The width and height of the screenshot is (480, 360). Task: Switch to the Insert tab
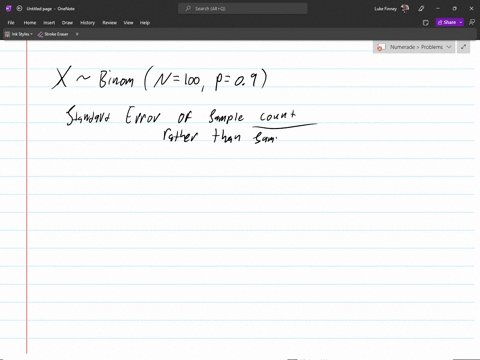(x=49, y=23)
